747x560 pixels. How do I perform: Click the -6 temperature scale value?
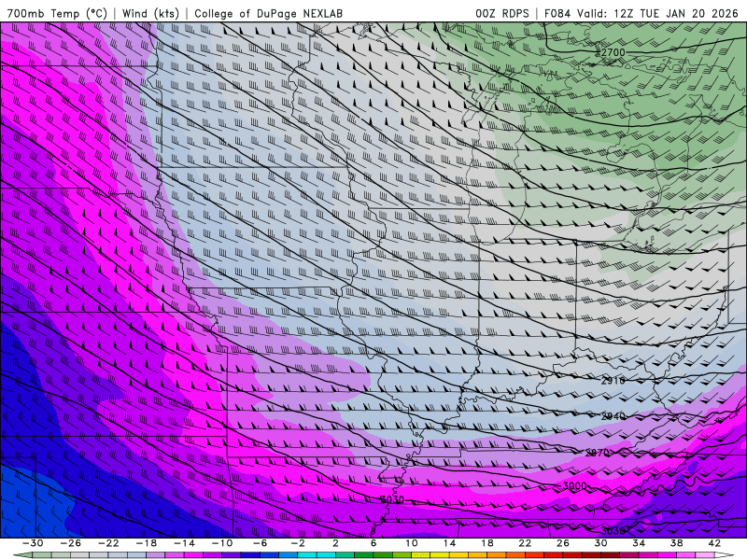[x=261, y=543]
